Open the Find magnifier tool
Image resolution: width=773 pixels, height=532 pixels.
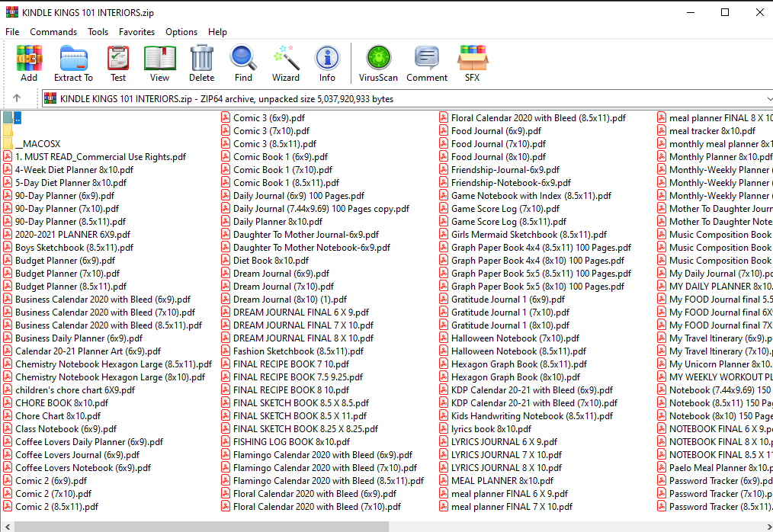243,63
